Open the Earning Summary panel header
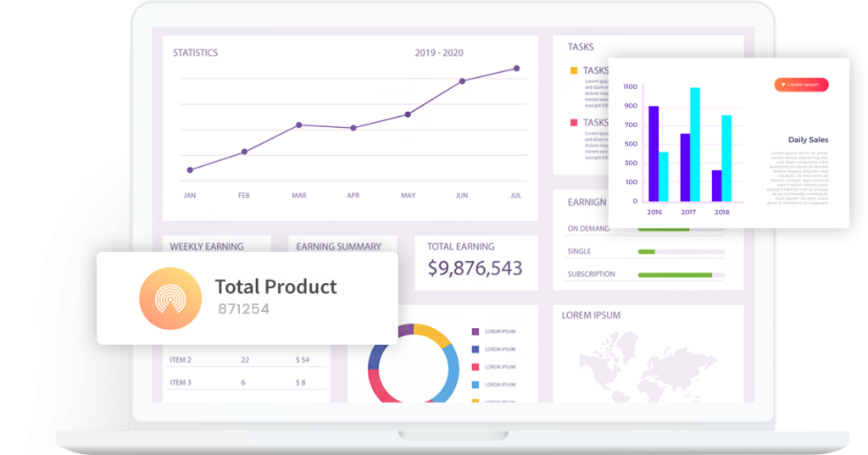 click(338, 247)
